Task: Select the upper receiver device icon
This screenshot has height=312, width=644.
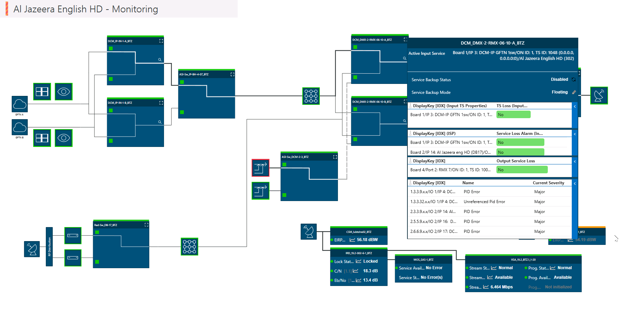Action: 73,236
